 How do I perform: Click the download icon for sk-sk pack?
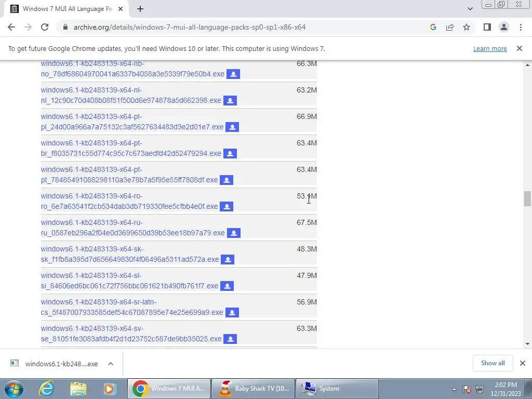tap(228, 259)
